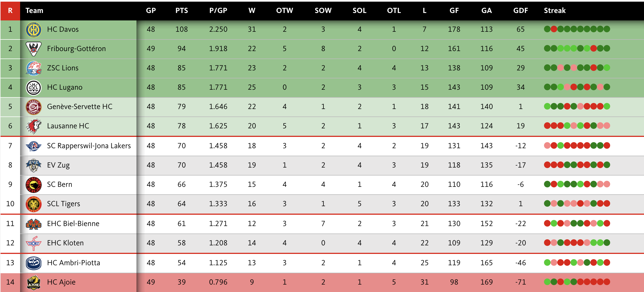Select the HC Ajoie logo
Screen dimensions: 644x292
point(33,282)
